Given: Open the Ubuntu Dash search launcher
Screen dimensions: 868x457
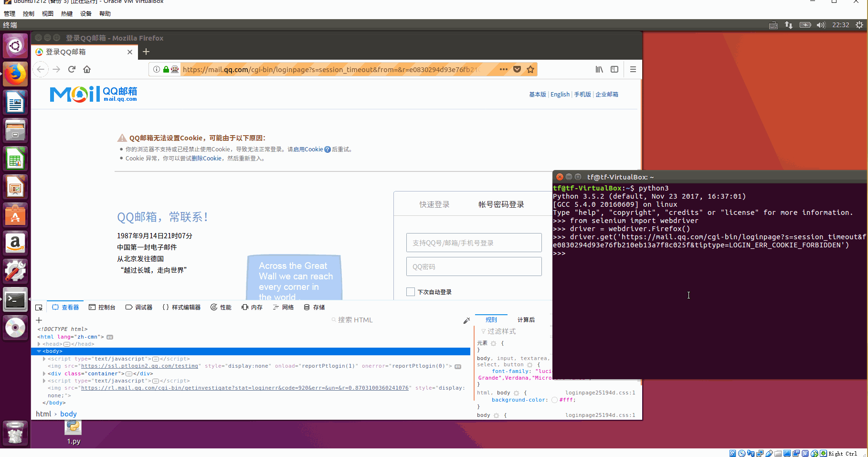Looking at the screenshot, I should (15, 46).
